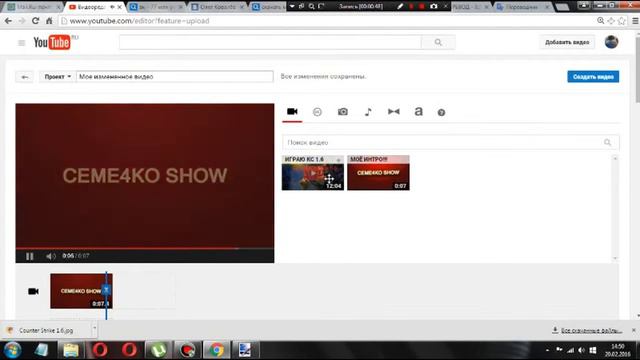The width and height of the screenshot is (640, 360).
Task: Open the Windows Start menu
Action: (x=13, y=350)
